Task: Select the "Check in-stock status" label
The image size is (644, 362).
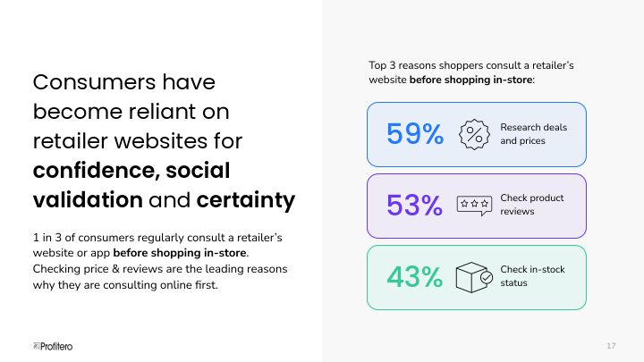Action: (x=532, y=276)
